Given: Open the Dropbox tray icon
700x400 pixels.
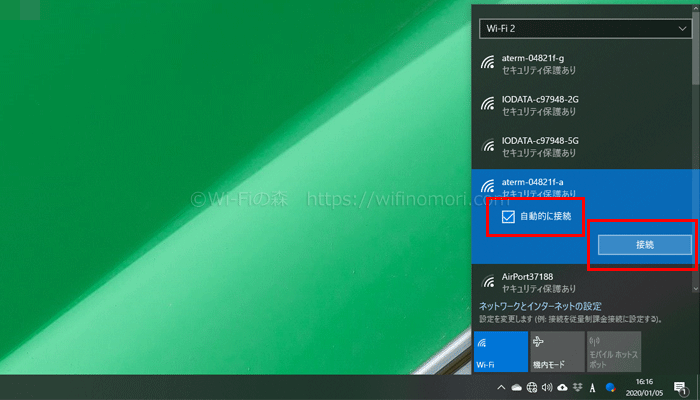Looking at the screenshot, I should (x=578, y=387).
